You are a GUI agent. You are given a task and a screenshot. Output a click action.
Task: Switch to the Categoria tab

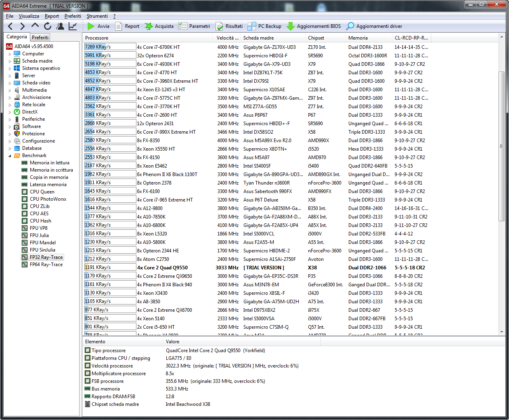[17, 37]
